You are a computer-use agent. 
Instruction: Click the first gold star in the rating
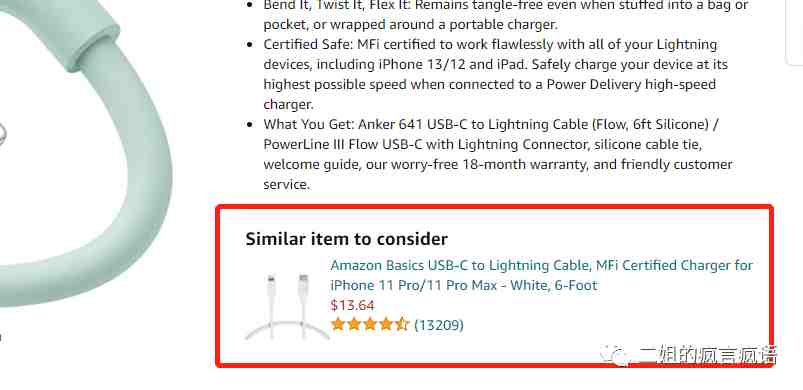click(x=338, y=324)
